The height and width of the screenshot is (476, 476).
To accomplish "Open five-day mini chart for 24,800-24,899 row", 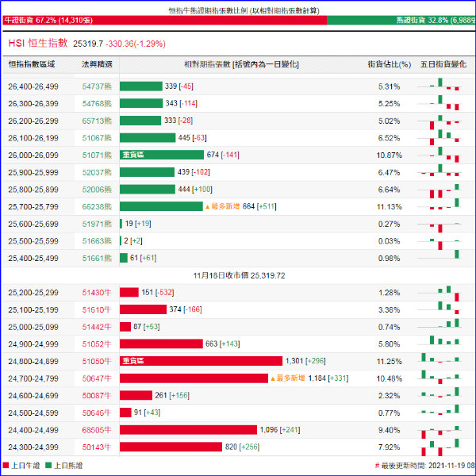I will coord(439,361).
